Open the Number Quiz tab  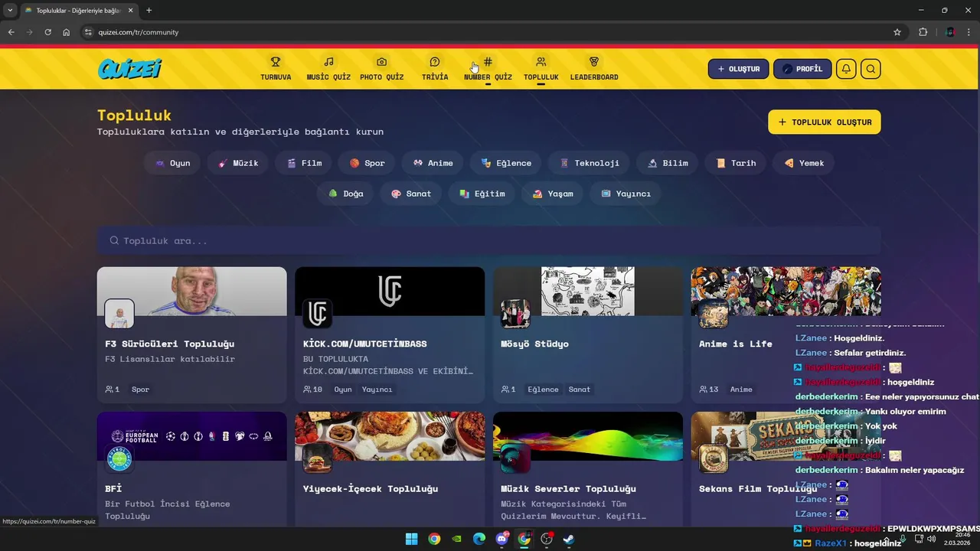pyautogui.click(x=488, y=69)
